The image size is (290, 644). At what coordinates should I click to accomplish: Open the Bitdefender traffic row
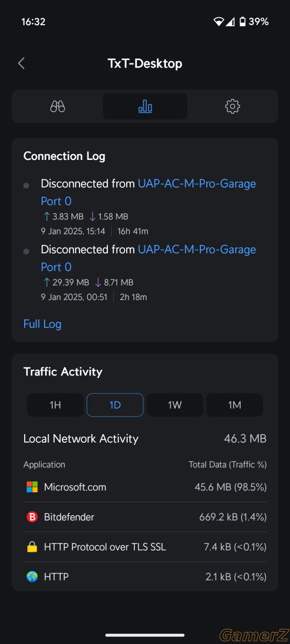[145, 517]
